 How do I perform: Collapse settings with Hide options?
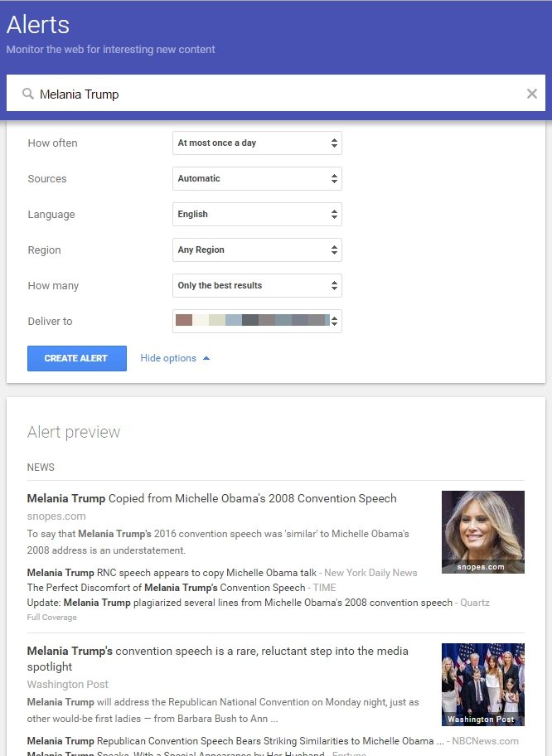(175, 358)
